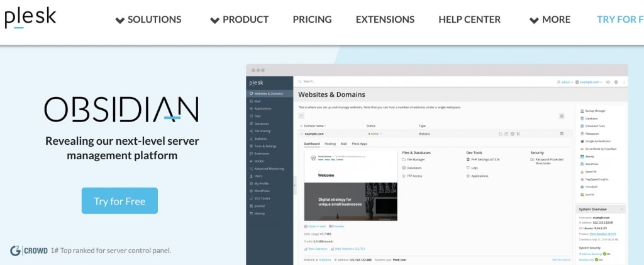This screenshot has height=265, width=644.
Task: Click the FTP Access link
Action: 411,176
